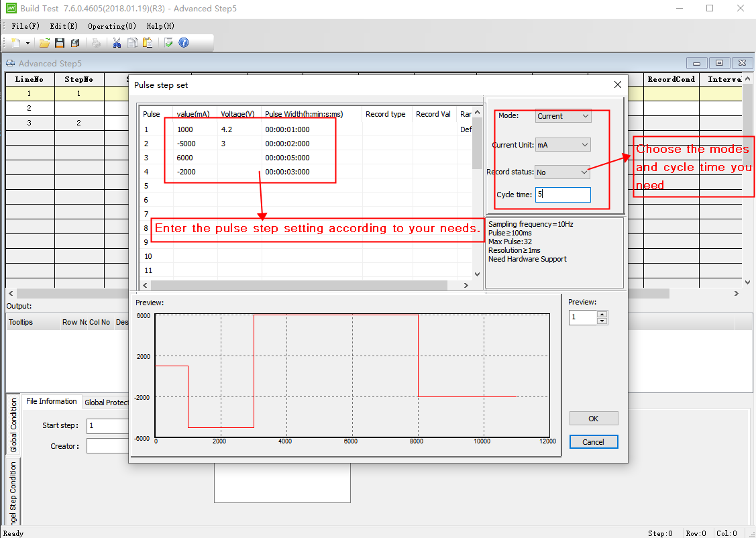Click the Copy toolbar icon
756x538 pixels.
click(x=132, y=43)
